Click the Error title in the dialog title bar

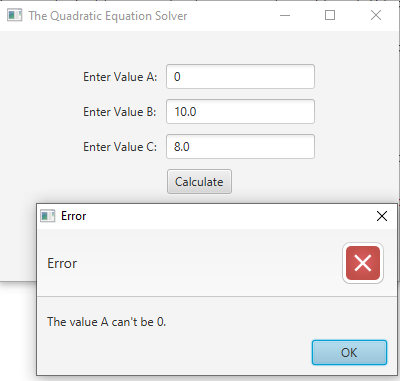[x=73, y=216]
